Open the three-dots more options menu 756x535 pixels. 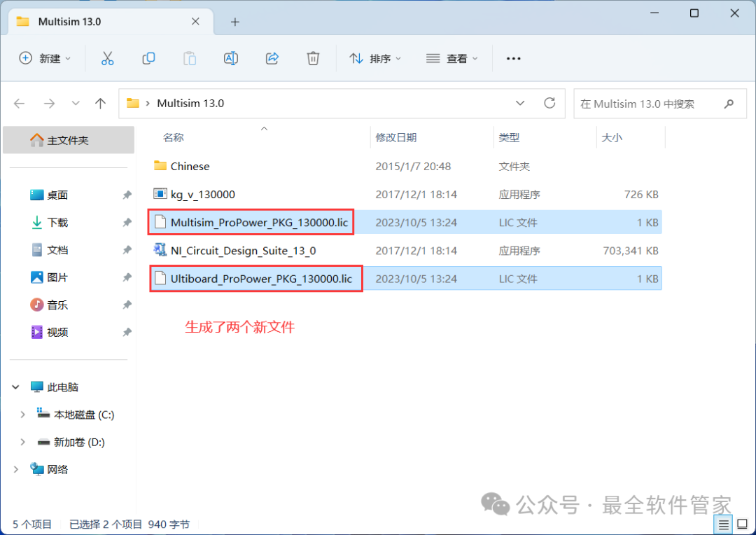[514, 58]
